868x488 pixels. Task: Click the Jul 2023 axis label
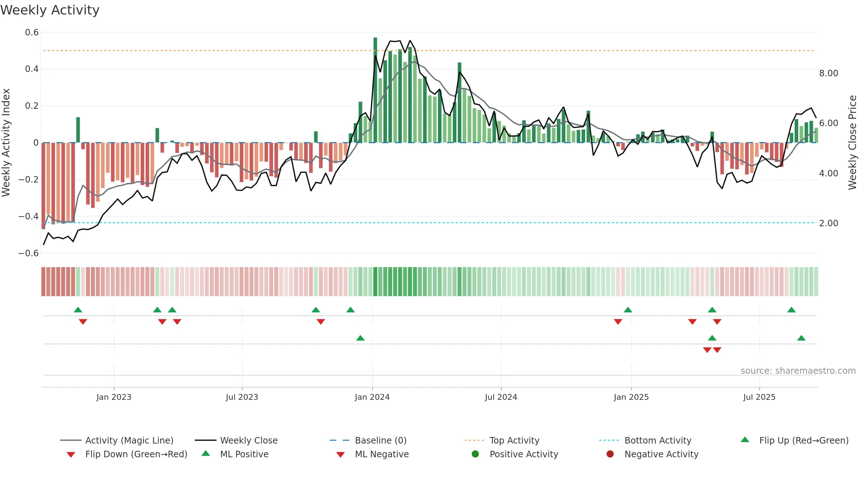(242, 397)
